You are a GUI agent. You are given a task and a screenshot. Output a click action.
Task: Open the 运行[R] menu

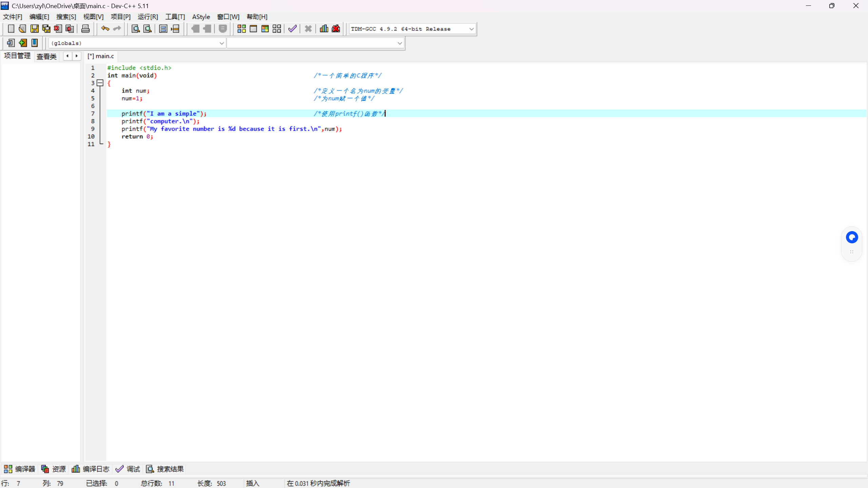[x=147, y=17]
